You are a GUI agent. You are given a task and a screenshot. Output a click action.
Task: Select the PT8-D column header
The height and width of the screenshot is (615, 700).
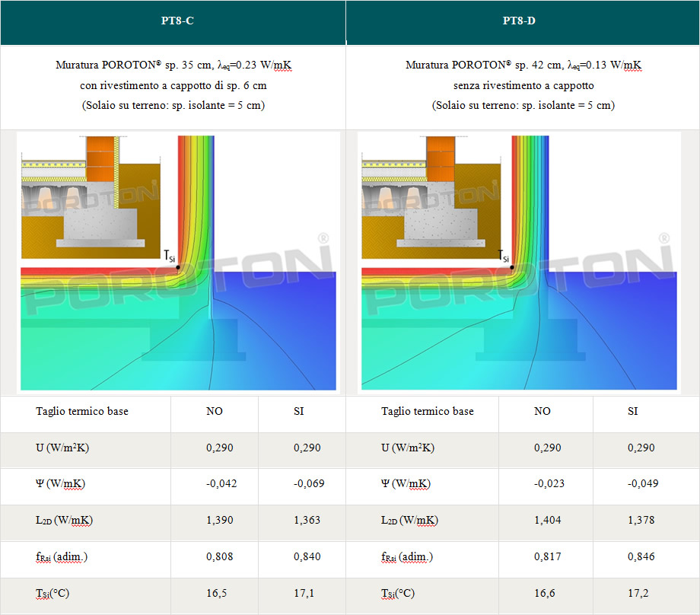click(x=523, y=22)
